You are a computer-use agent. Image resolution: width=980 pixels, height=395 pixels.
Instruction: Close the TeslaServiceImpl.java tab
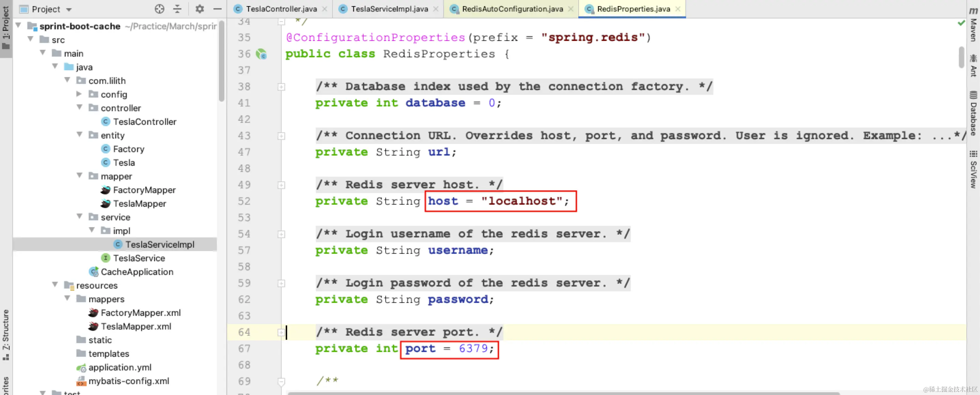pos(436,9)
